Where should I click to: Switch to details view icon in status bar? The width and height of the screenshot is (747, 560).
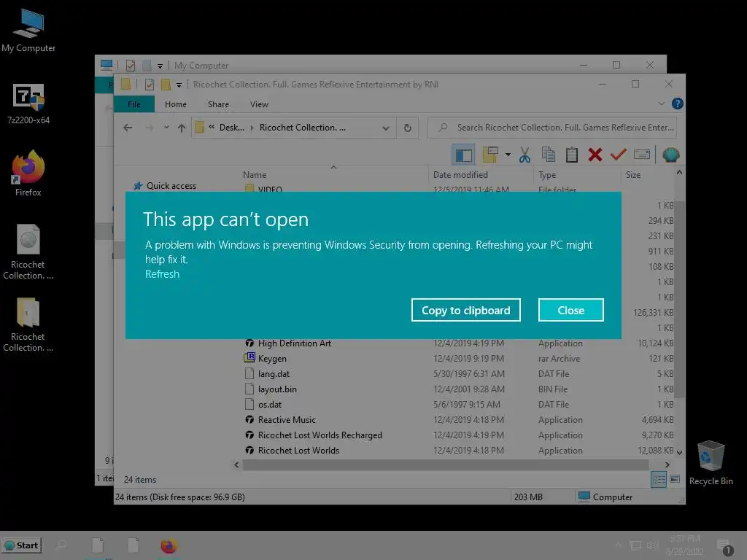pos(659,479)
